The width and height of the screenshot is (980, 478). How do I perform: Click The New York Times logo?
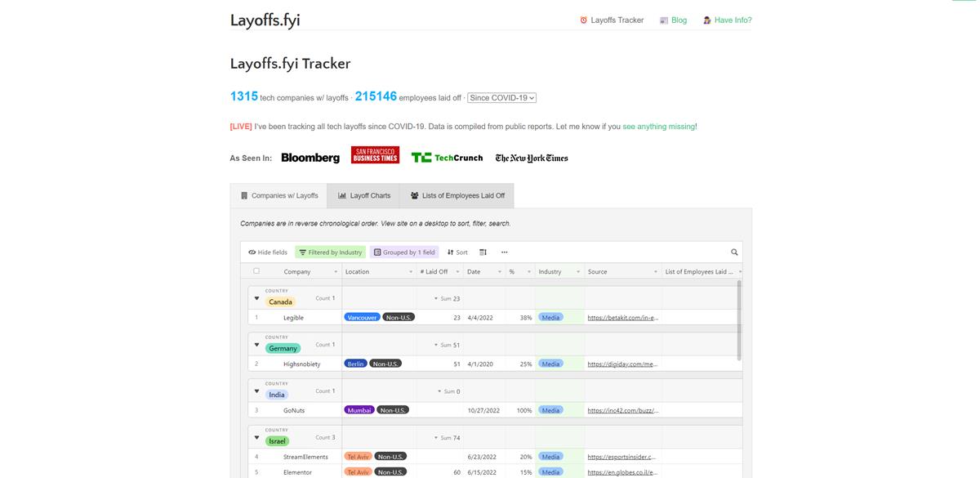[x=532, y=159]
